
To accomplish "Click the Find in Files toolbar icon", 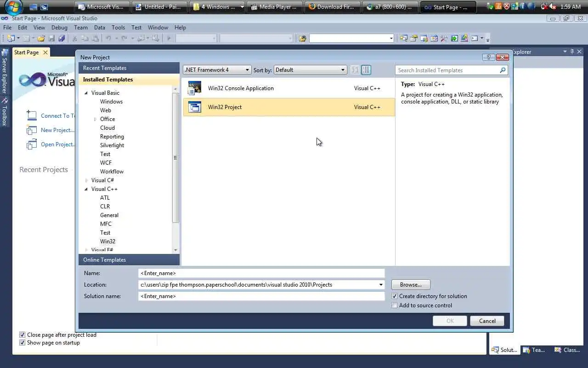I will click(x=302, y=39).
